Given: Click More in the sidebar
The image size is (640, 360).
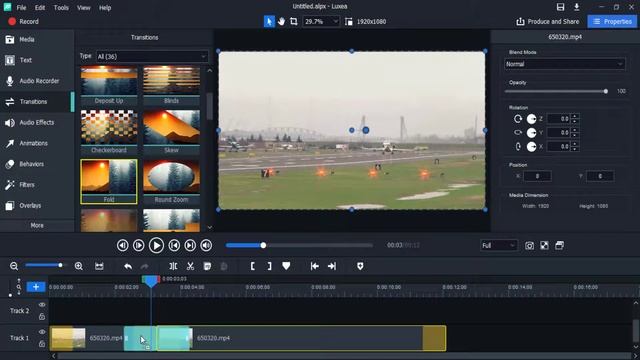Looking at the screenshot, I should click(x=37, y=225).
